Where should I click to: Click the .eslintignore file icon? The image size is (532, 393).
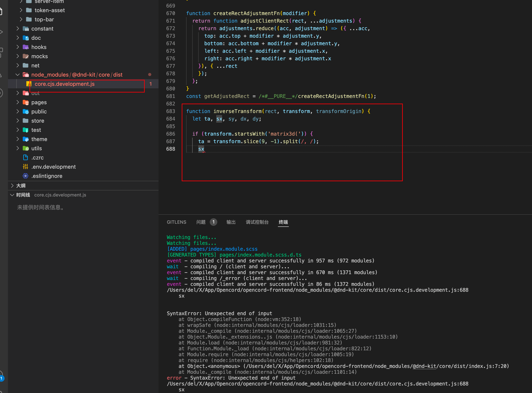tap(26, 176)
